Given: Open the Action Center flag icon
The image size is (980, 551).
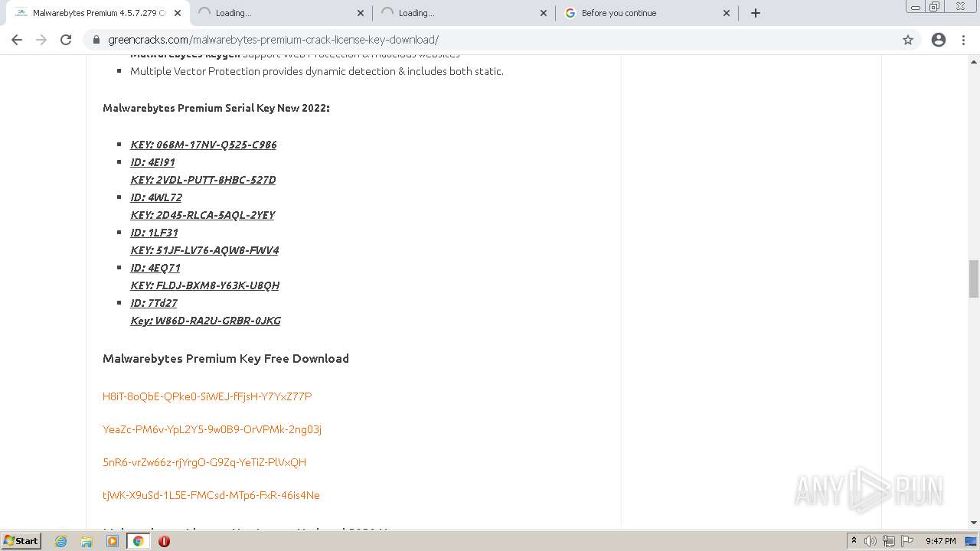Looking at the screenshot, I should pyautogui.click(x=906, y=541).
